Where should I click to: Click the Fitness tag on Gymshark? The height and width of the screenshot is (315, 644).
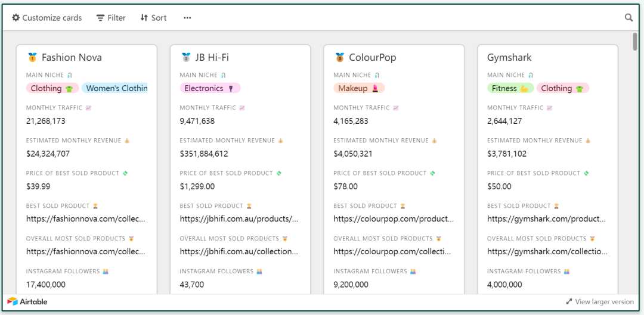click(510, 88)
